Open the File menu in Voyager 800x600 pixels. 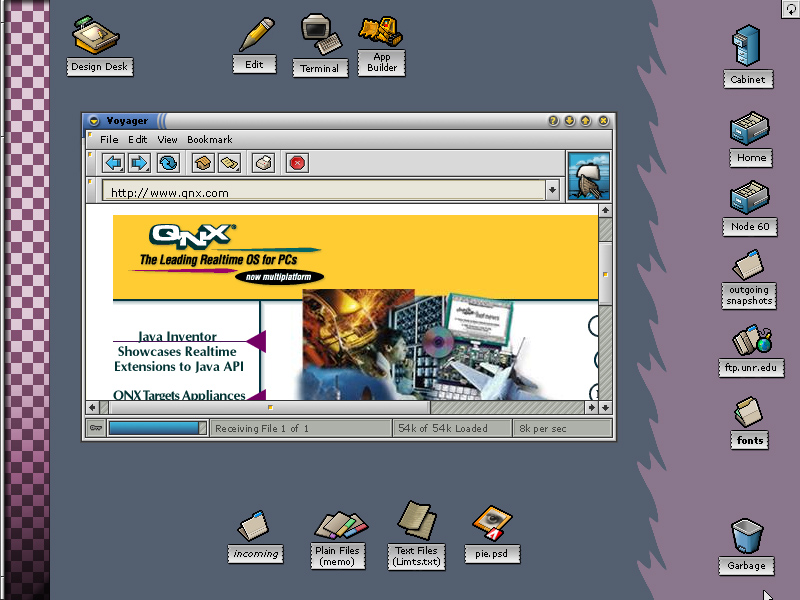tap(109, 140)
